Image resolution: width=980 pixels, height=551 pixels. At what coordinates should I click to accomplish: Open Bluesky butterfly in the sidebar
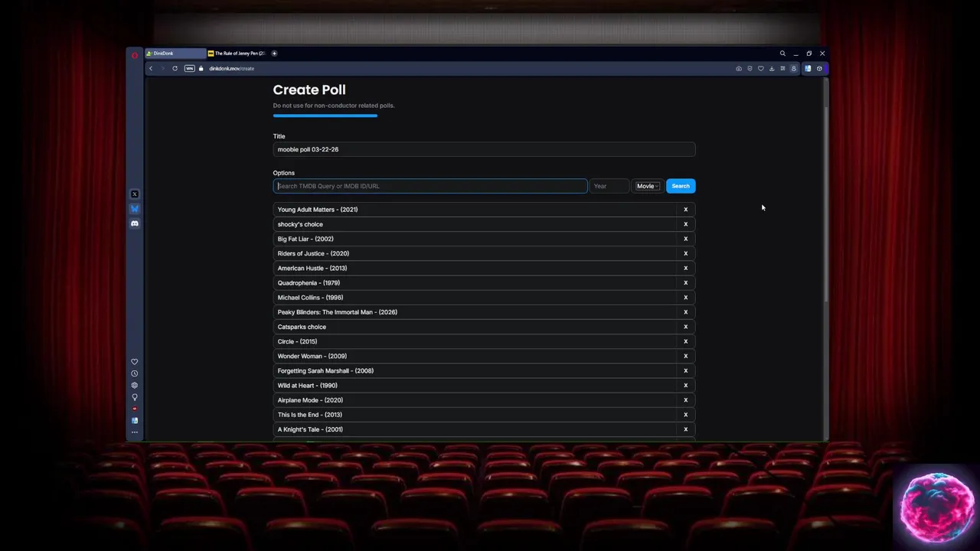tap(135, 209)
